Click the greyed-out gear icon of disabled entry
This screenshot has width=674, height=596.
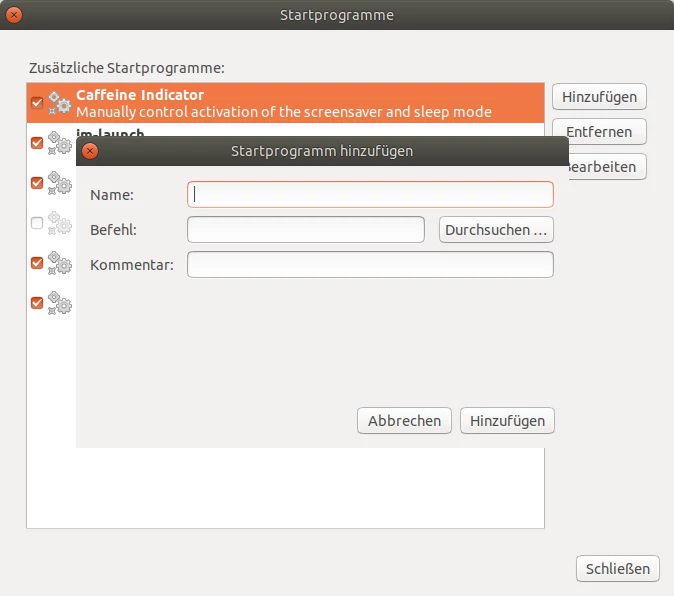click(60, 223)
